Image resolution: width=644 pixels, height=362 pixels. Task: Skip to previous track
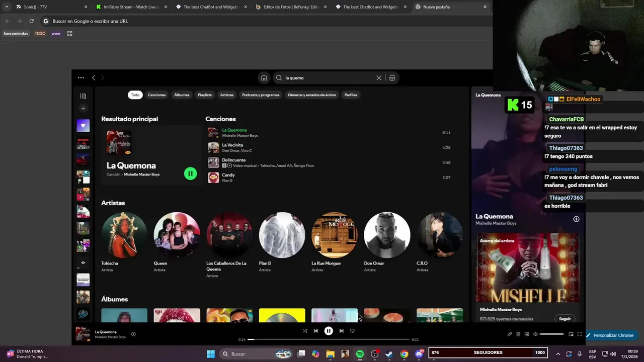coord(315,331)
